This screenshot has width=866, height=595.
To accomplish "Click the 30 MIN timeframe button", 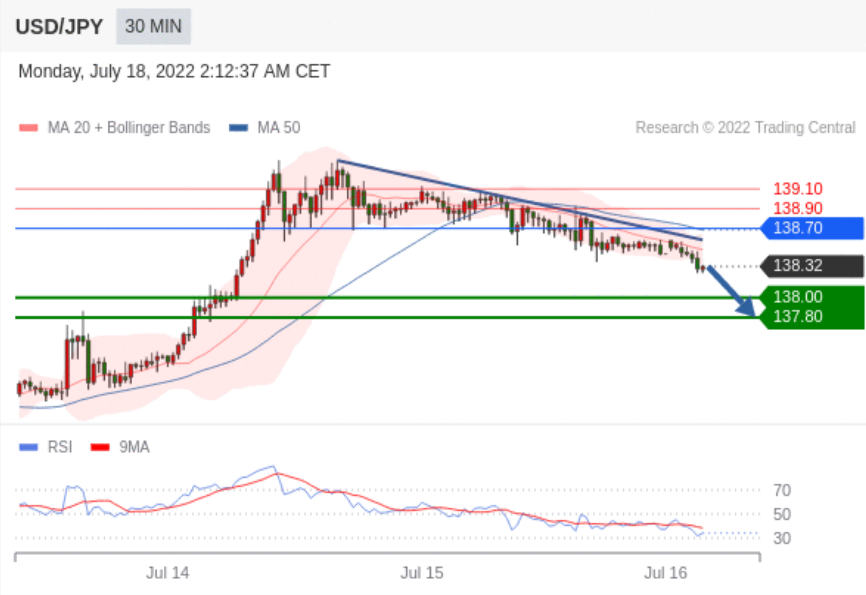I will (x=154, y=27).
